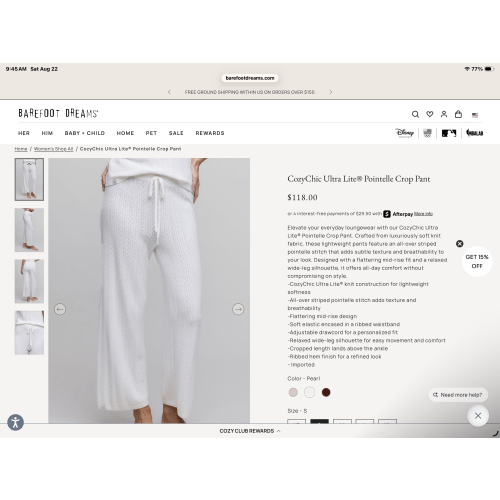The height and width of the screenshot is (500, 500).
Task: Open the HIM menu
Action: 47,133
